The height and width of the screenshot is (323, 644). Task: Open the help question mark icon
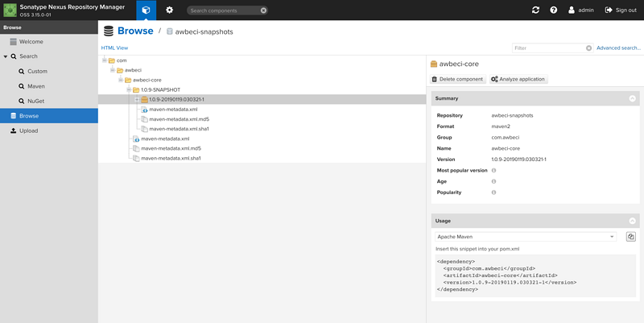click(554, 10)
